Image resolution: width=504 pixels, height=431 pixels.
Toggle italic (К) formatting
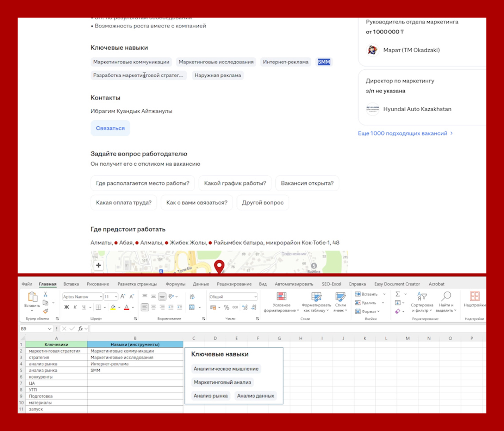point(75,308)
